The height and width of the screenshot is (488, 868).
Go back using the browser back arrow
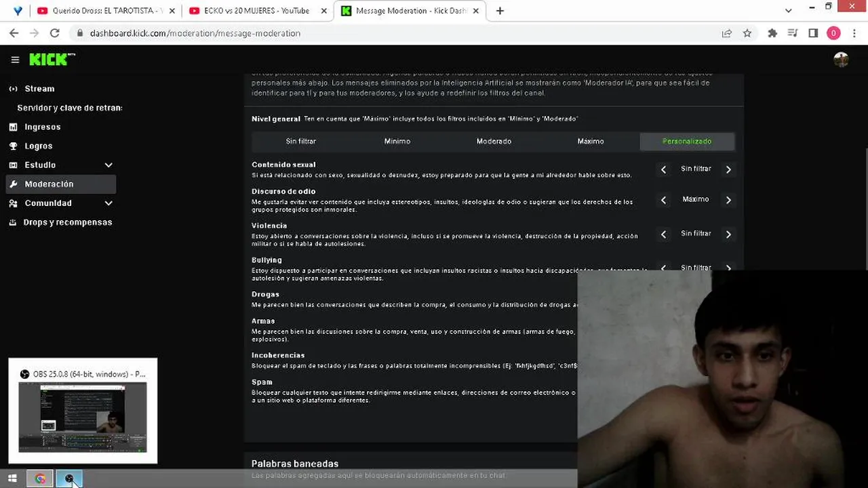point(14,33)
